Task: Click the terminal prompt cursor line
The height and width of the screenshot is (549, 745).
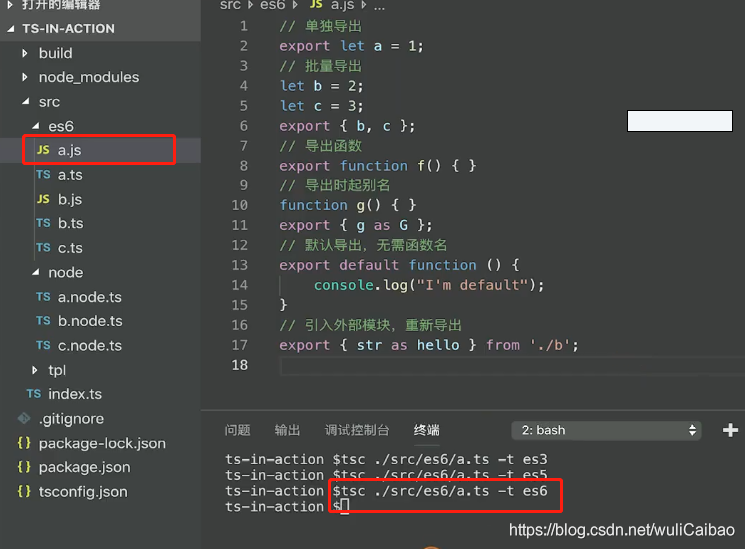Action: pyautogui.click(x=287, y=507)
